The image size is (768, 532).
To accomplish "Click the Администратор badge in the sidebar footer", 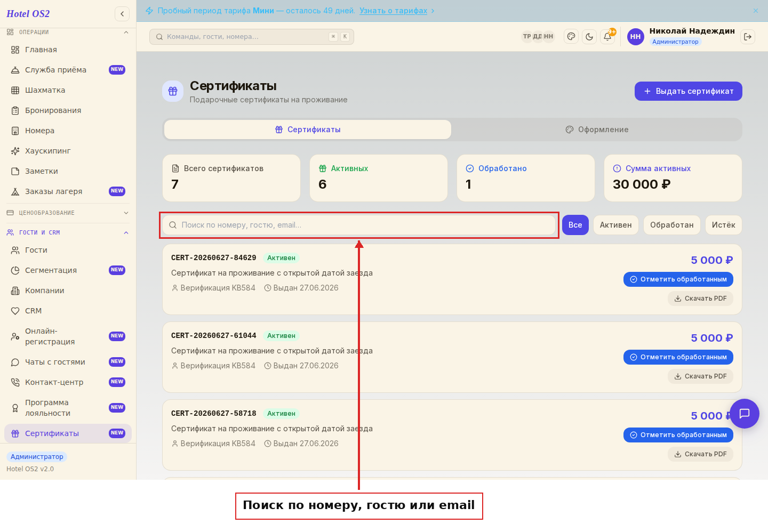I will pos(37,457).
